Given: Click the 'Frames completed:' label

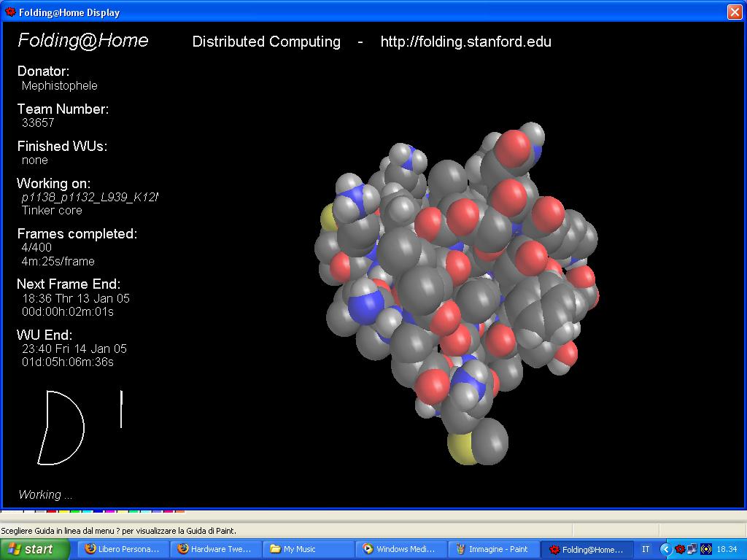Looking at the screenshot, I should click(x=77, y=234).
